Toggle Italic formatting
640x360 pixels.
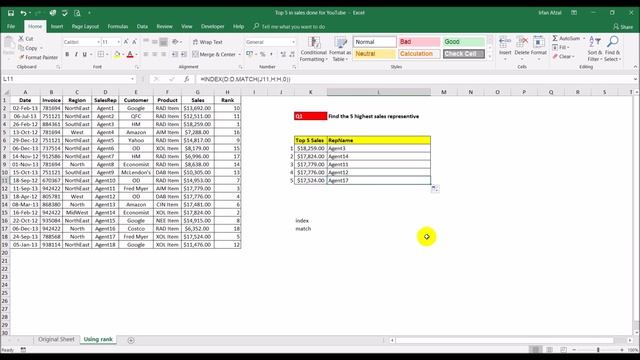point(76,54)
